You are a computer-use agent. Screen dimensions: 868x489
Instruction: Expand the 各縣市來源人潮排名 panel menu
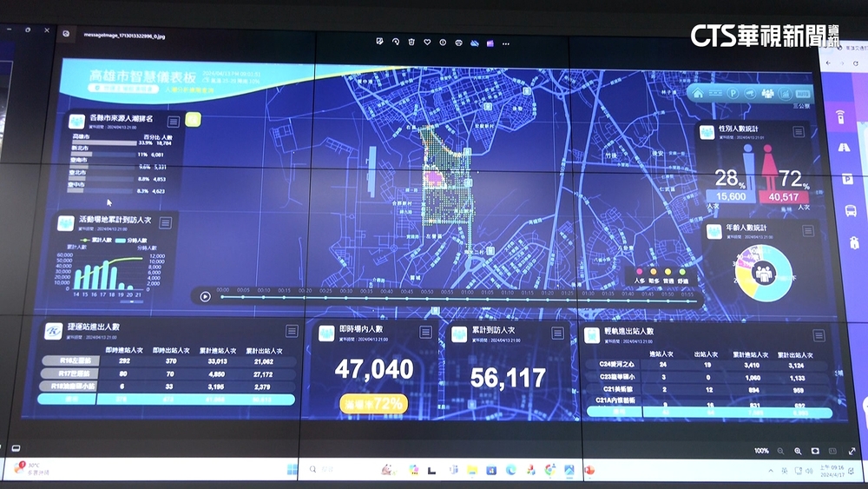(174, 122)
